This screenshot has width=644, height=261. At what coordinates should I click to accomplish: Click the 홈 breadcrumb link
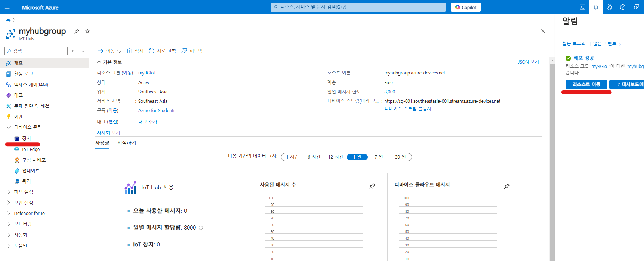click(x=8, y=20)
